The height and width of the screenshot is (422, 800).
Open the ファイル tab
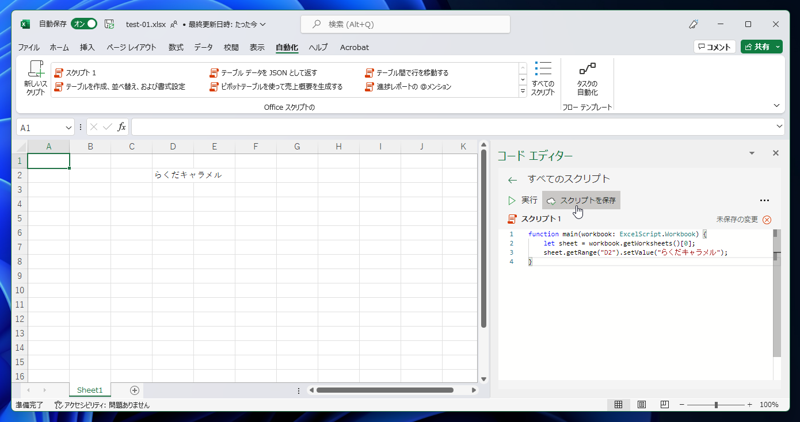(29, 47)
